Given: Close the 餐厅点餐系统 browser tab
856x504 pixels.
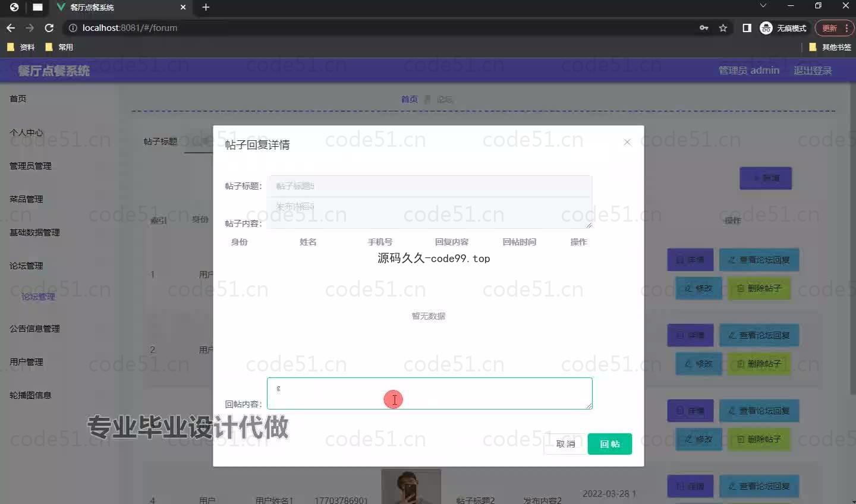Looking at the screenshot, I should pos(183,7).
